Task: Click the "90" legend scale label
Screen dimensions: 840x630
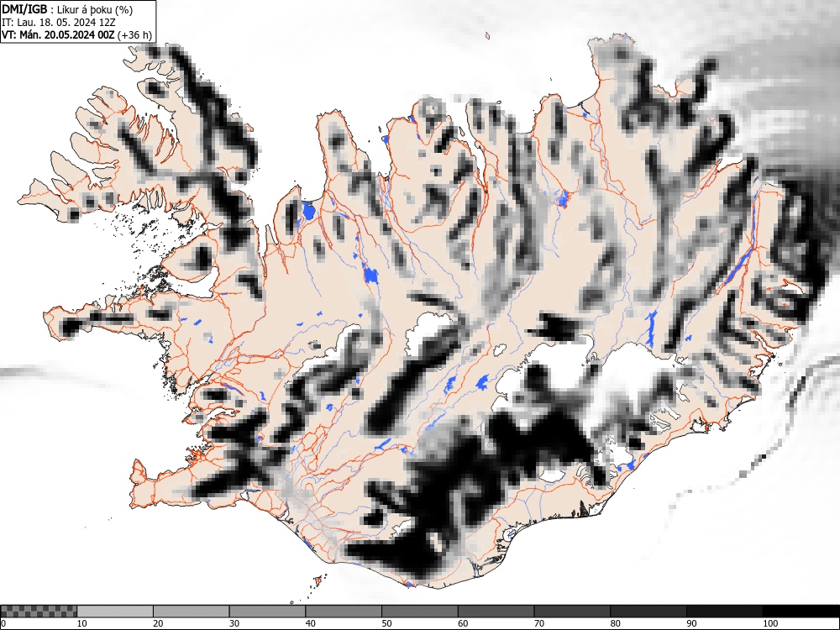Action: pos(691,623)
